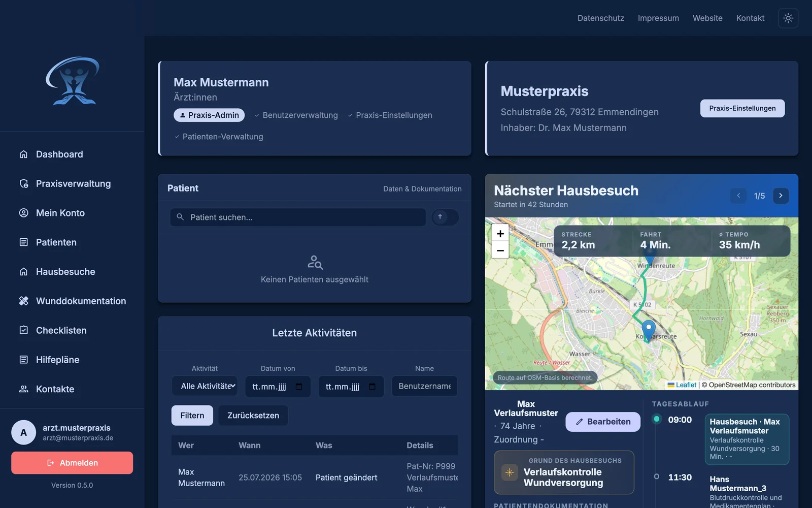The height and width of the screenshot is (508, 812).
Task: Select the 09:00 timeline marker
Action: coord(657,419)
